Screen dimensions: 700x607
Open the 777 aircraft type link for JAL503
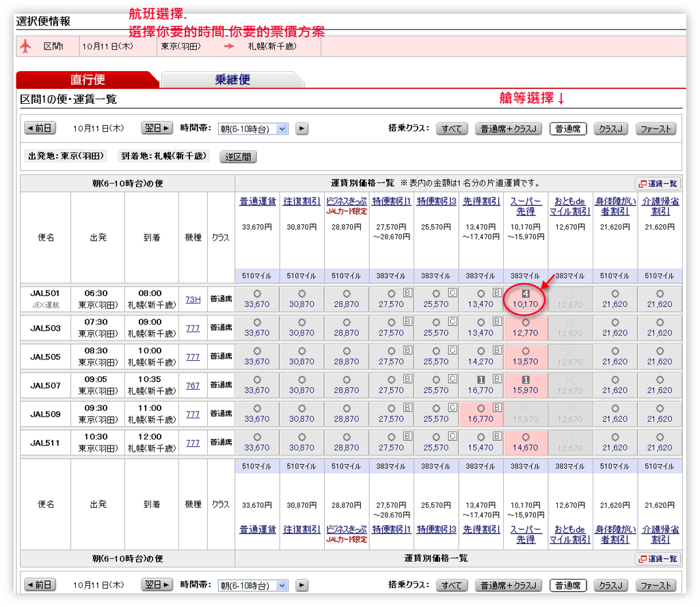(193, 328)
